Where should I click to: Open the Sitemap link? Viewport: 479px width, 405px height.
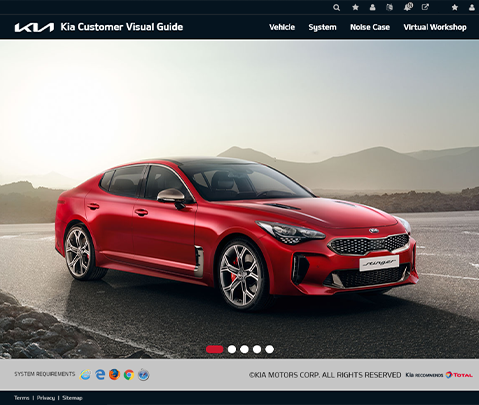point(72,398)
